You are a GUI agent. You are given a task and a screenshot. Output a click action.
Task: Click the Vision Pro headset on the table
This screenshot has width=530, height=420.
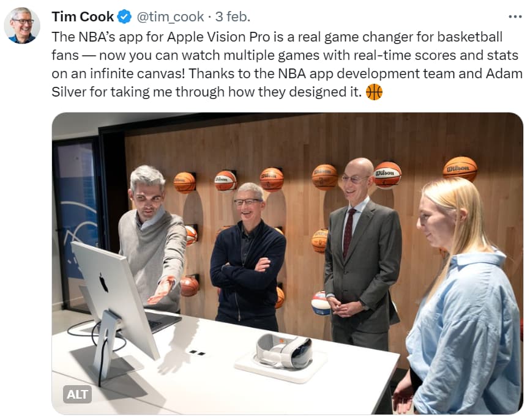pyautogui.click(x=283, y=351)
